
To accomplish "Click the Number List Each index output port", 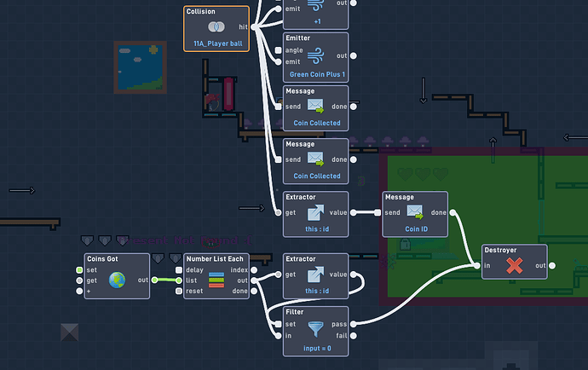I will (x=254, y=269).
